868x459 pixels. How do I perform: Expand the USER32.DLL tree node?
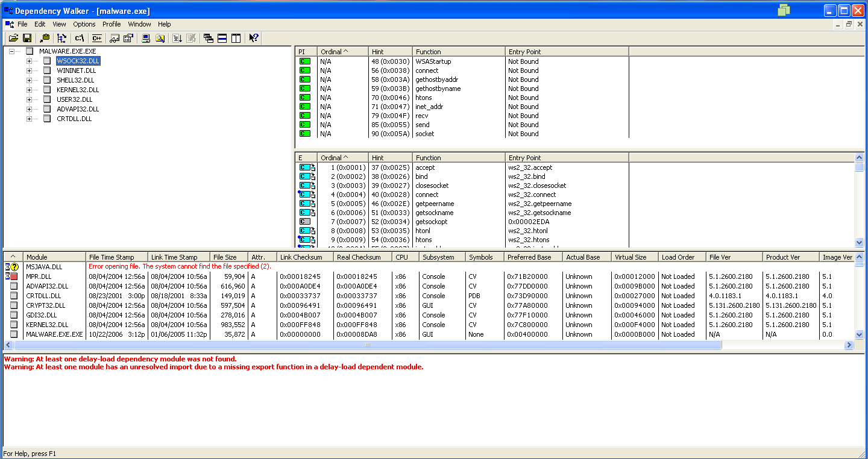point(29,99)
